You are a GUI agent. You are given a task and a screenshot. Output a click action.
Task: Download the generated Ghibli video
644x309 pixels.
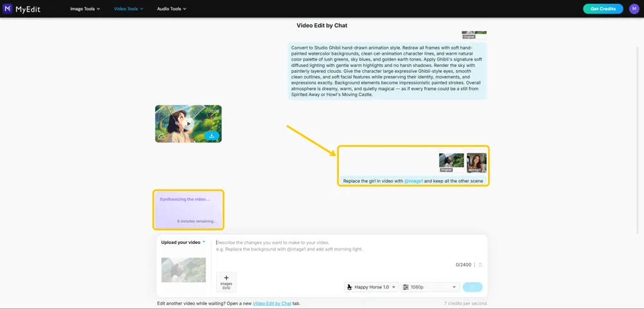212,135
